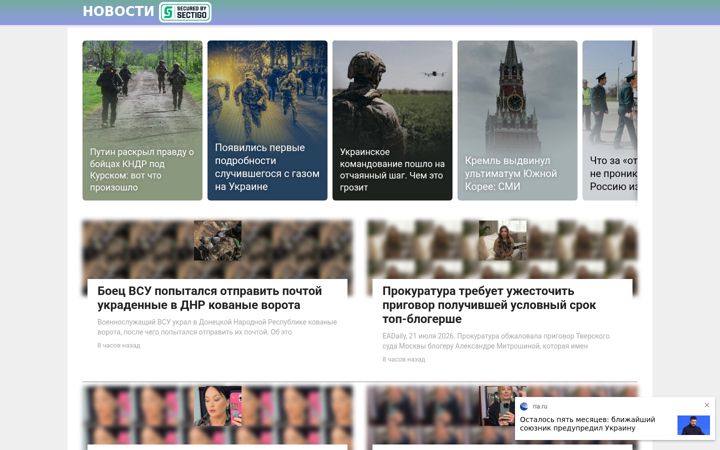Click the military thumbnail above the Боец ВСУ article
This screenshot has height=450, width=720.
[x=218, y=241]
